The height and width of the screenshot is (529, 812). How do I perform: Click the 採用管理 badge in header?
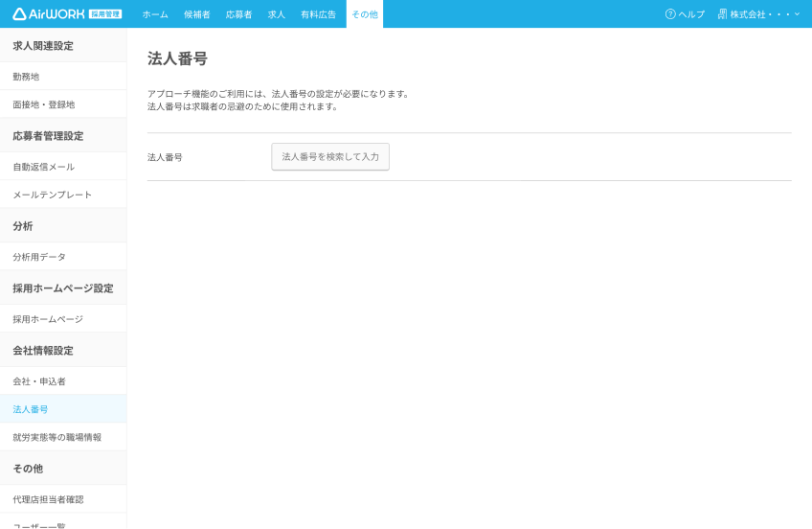coord(105,14)
